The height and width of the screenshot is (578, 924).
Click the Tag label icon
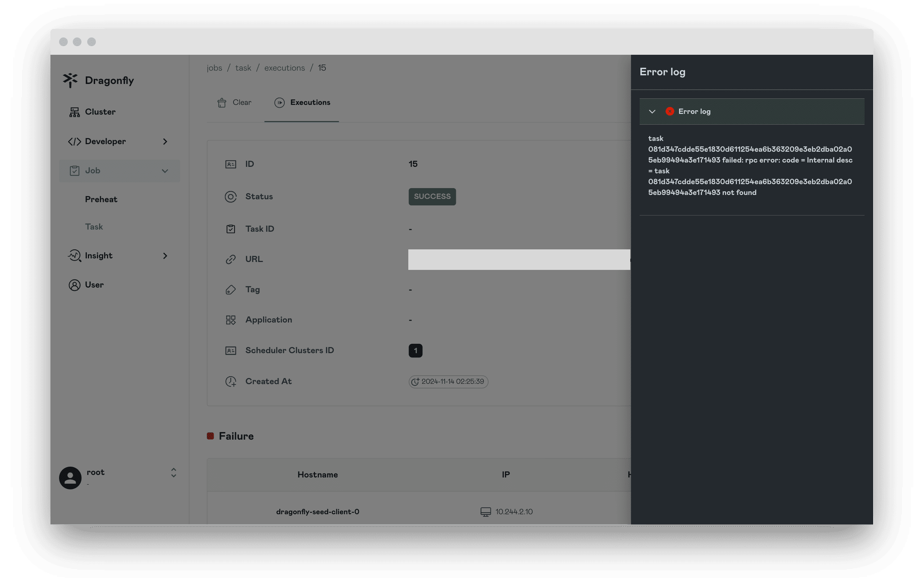[x=231, y=290]
